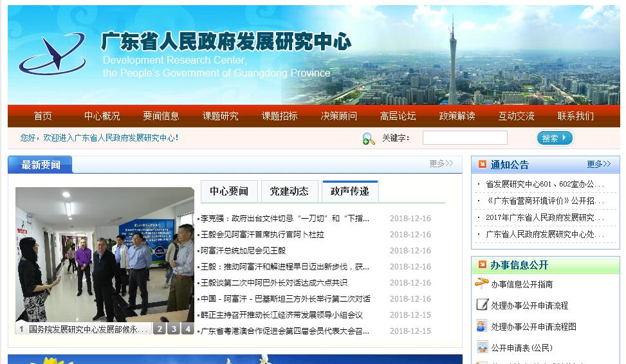
Task: Click the 关键字 search input field
Action: click(x=465, y=138)
